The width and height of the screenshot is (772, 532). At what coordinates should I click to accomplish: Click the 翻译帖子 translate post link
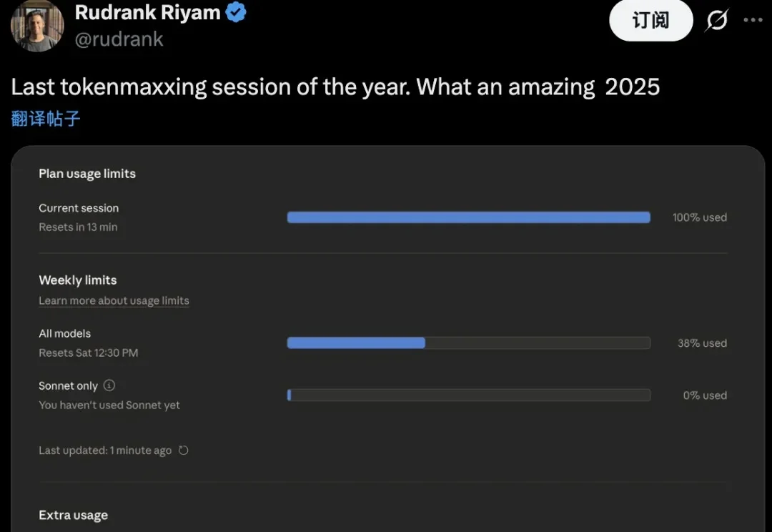pos(46,119)
